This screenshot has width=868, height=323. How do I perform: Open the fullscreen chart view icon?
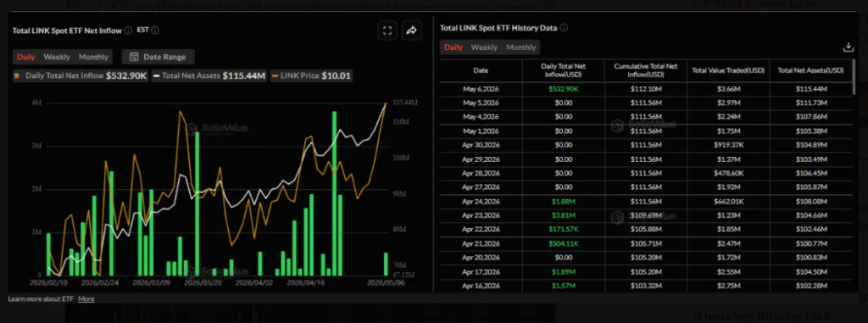[x=387, y=31]
